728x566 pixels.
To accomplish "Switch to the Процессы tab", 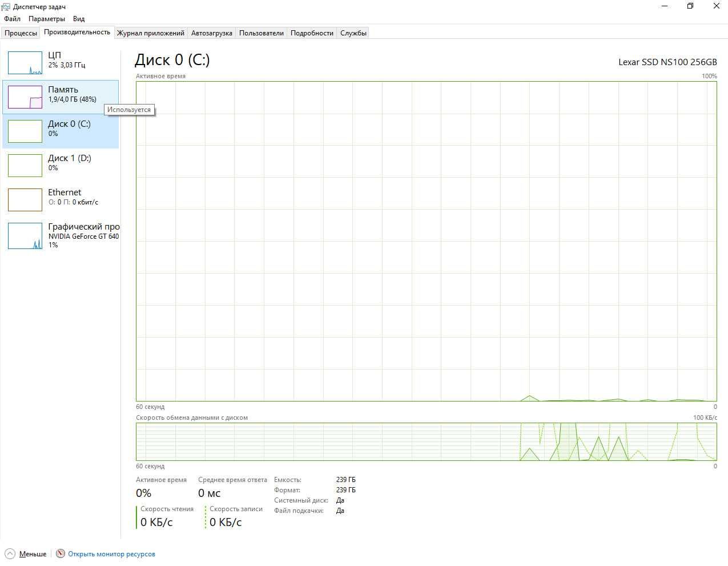I will 21,33.
